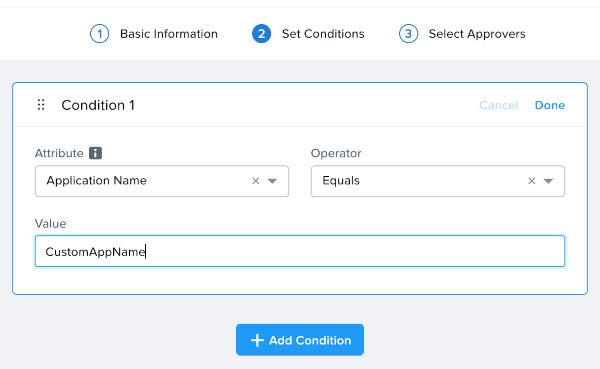Go to Select Approvers step
This screenshot has height=369, width=600.
[477, 34]
